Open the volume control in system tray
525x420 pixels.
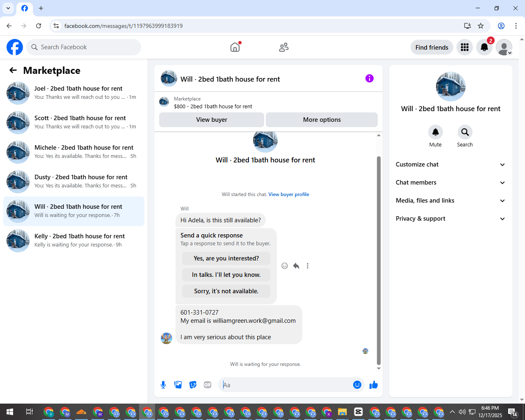tap(462, 412)
